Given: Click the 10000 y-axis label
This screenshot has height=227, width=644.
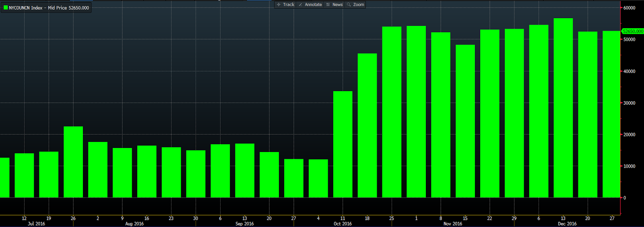Looking at the screenshot, I should (629, 166).
